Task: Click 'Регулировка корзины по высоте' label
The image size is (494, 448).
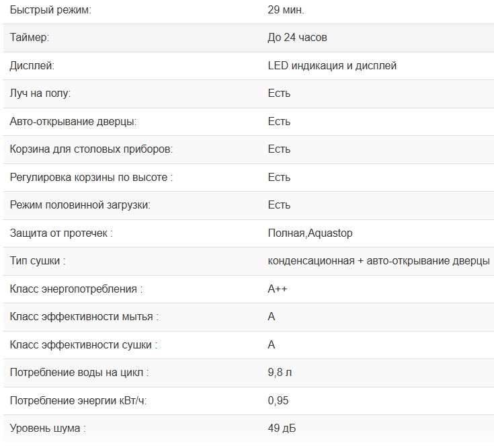Action: coord(91,178)
